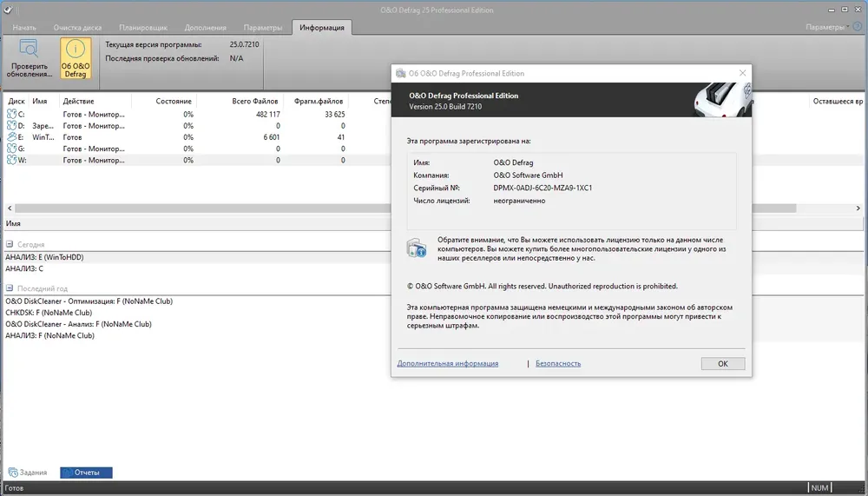Select drive E: WinToHDD icon

11,137
